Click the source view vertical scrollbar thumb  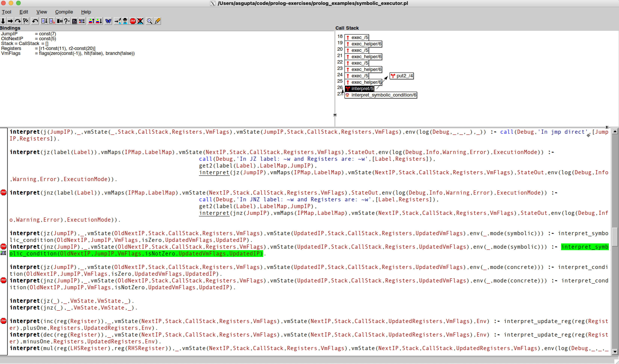[x=614, y=237]
